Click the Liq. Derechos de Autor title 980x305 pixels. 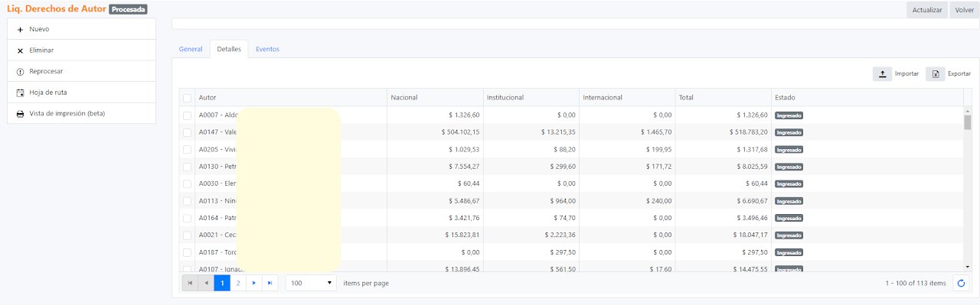click(56, 9)
